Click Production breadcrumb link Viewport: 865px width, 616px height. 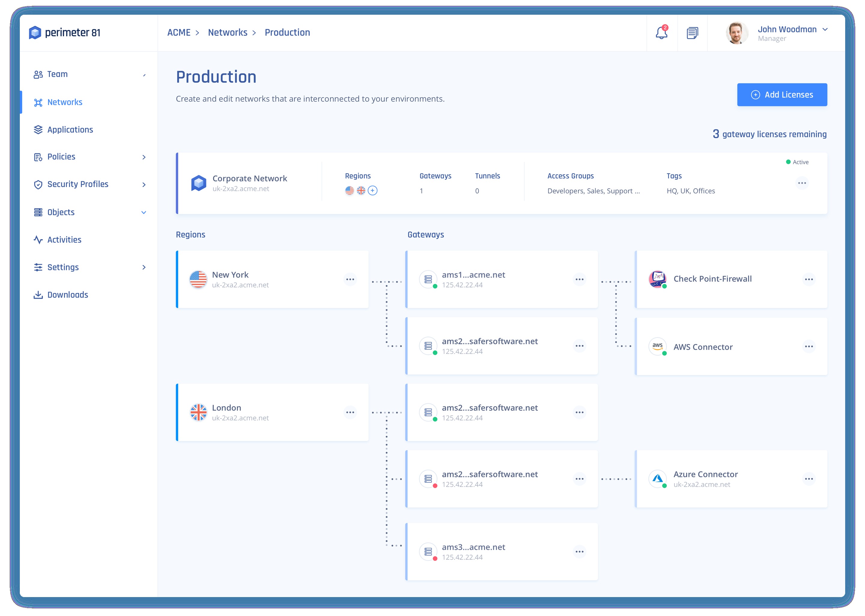287,33
